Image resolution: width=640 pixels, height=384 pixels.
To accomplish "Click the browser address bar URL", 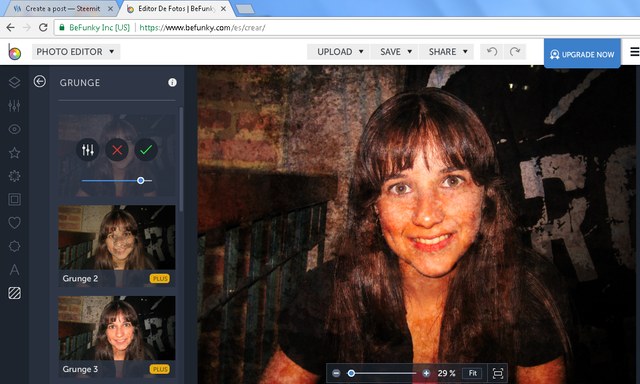I will [202, 28].
